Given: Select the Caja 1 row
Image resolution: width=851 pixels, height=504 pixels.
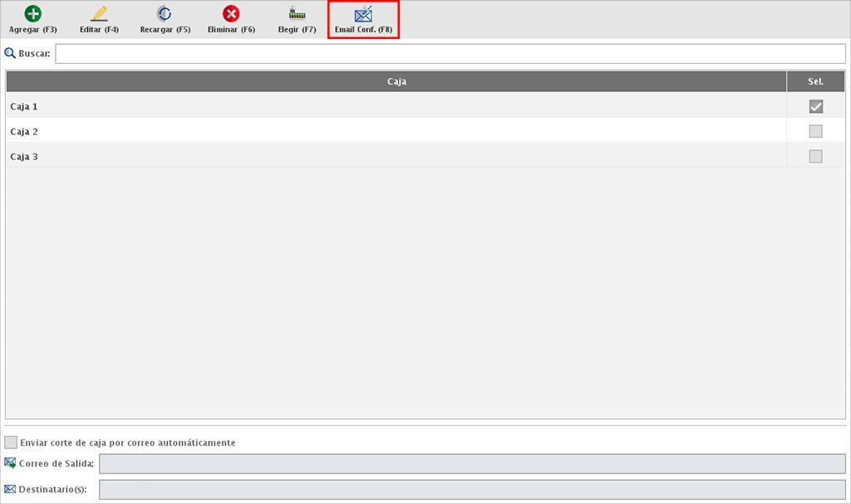Looking at the screenshot, I should tap(332, 106).
